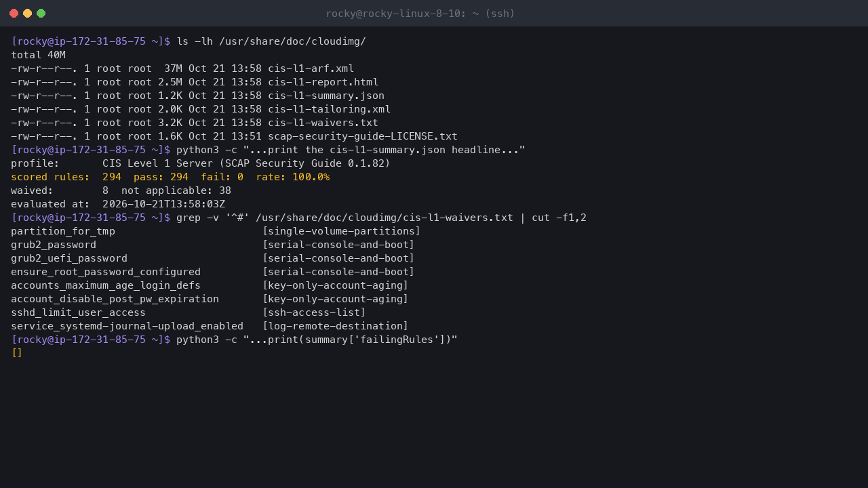Click the grub2_uefi_password waiver rule
868x488 pixels.
click(x=69, y=258)
